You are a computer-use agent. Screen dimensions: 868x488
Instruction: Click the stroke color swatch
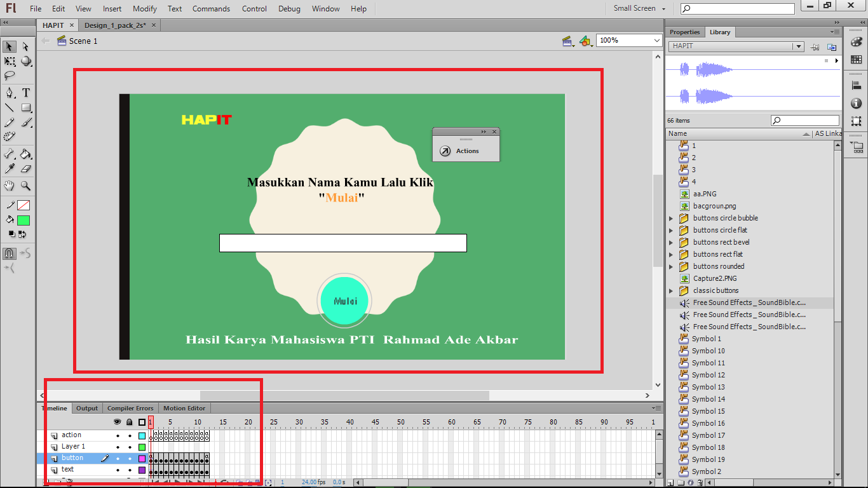24,205
